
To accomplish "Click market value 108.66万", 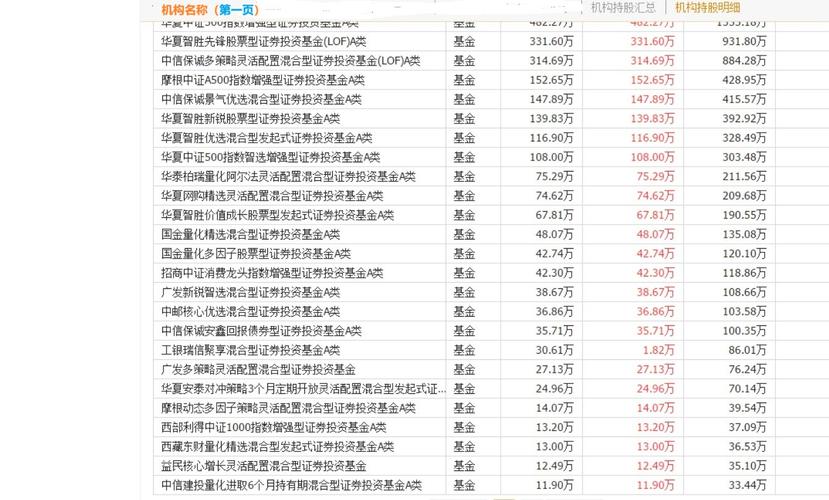I will tap(744, 292).
